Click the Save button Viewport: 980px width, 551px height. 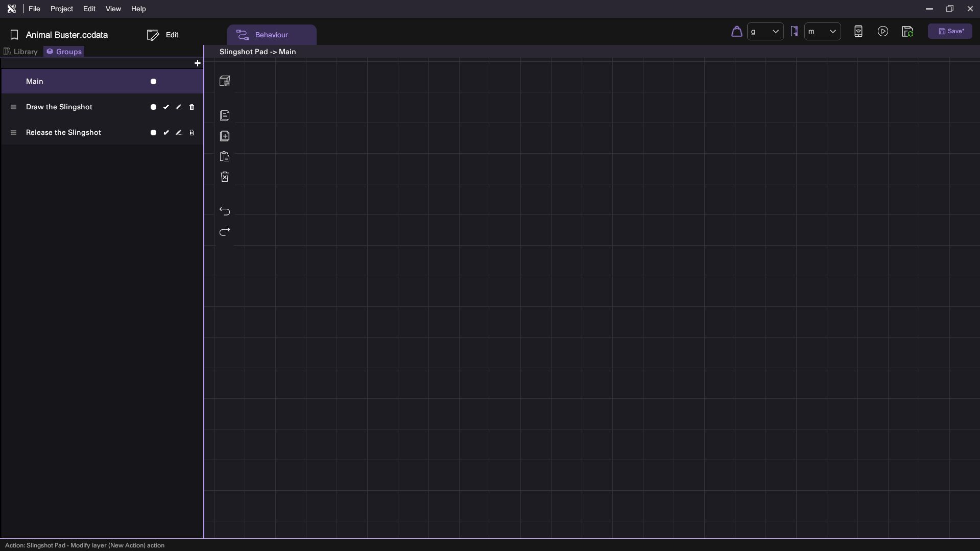(950, 32)
